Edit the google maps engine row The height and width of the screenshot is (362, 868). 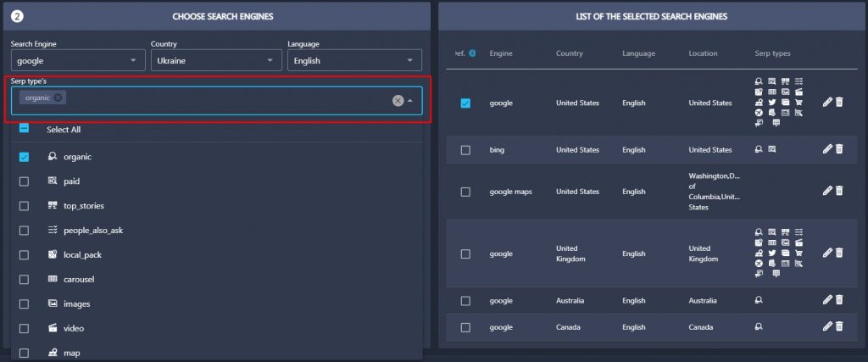click(827, 191)
